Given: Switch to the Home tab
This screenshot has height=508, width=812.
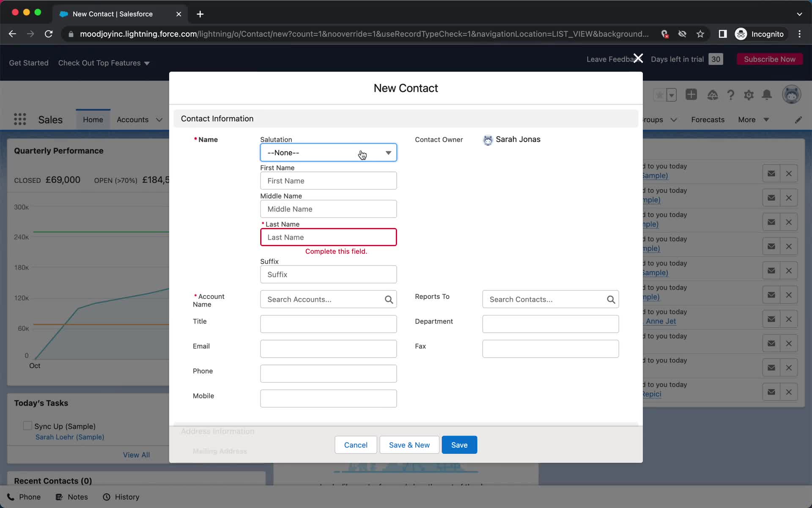Looking at the screenshot, I should [93, 120].
